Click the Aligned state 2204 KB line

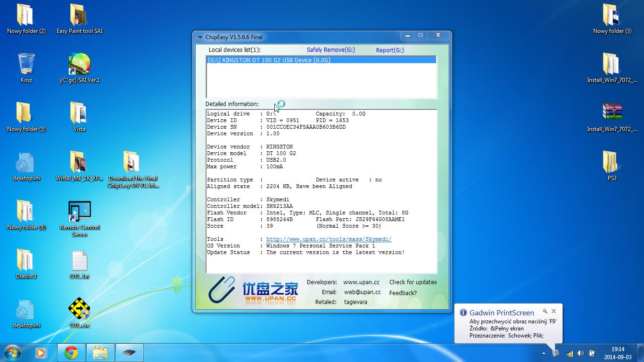point(280,186)
